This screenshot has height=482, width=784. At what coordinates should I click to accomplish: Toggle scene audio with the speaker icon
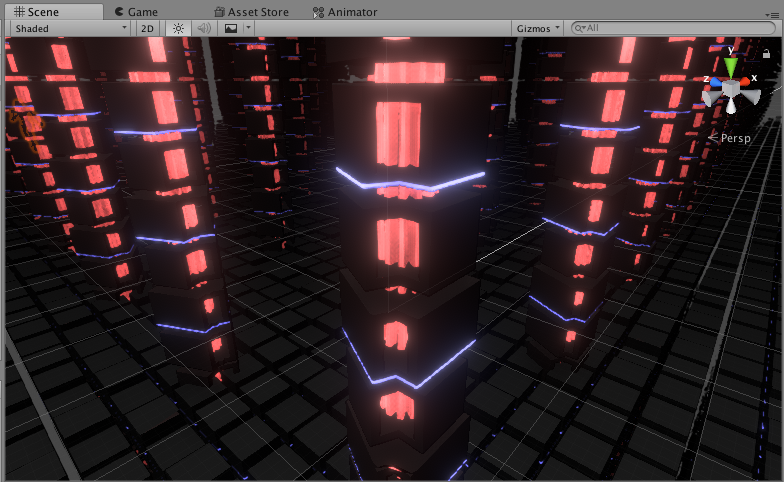(204, 29)
